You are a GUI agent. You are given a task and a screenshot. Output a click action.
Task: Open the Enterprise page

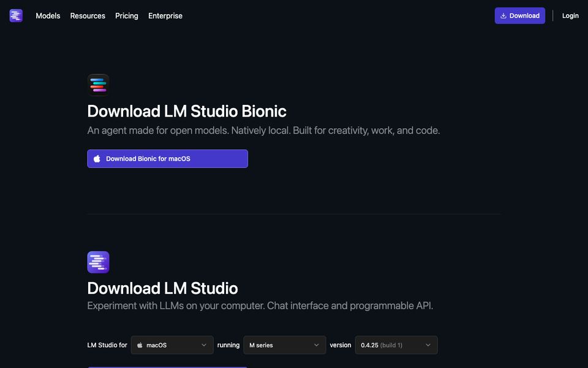pos(165,16)
